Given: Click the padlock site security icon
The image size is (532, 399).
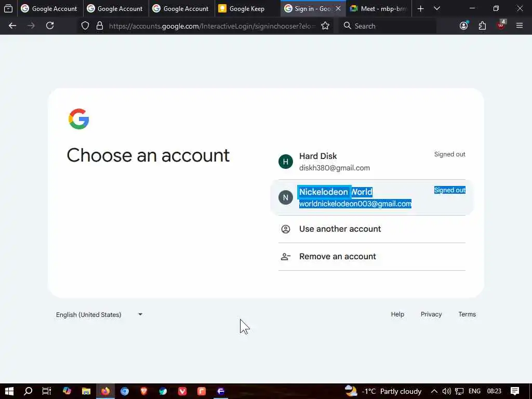Looking at the screenshot, I should point(100,26).
